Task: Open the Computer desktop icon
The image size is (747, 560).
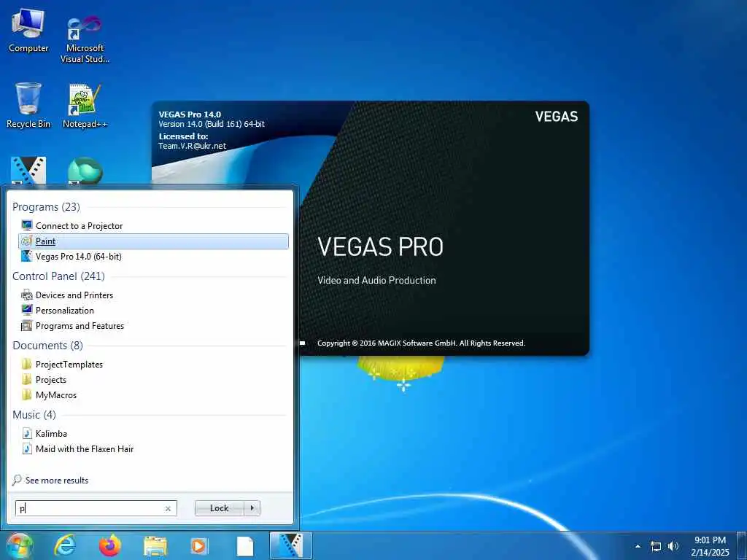Action: click(x=28, y=31)
